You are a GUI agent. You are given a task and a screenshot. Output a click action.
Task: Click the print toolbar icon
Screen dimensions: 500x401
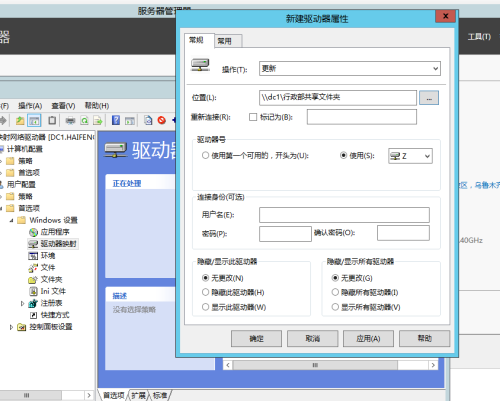[70, 120]
